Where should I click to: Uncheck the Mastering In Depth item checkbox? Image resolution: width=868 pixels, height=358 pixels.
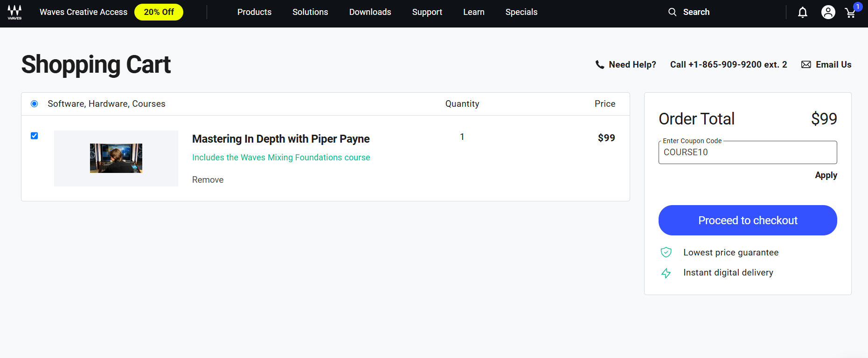tap(35, 136)
